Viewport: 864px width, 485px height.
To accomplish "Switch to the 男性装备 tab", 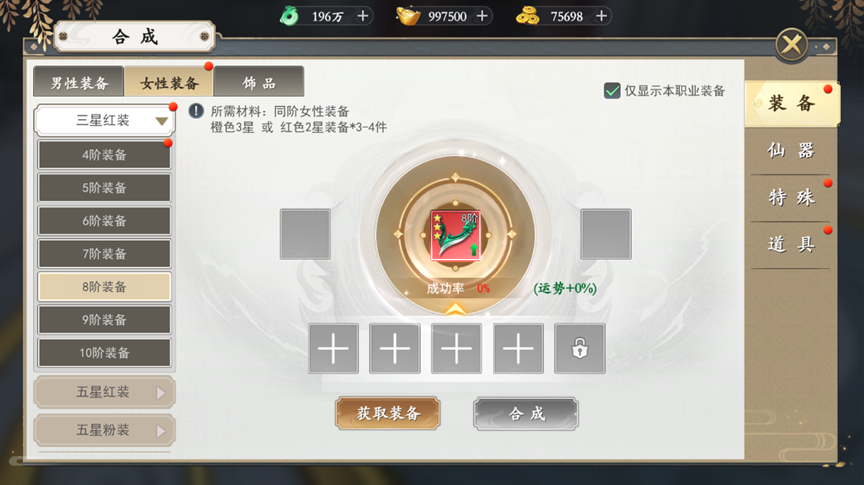I will coord(79,83).
